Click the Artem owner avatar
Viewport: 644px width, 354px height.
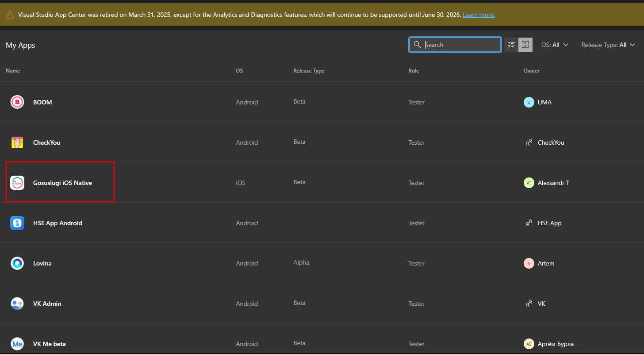click(529, 263)
